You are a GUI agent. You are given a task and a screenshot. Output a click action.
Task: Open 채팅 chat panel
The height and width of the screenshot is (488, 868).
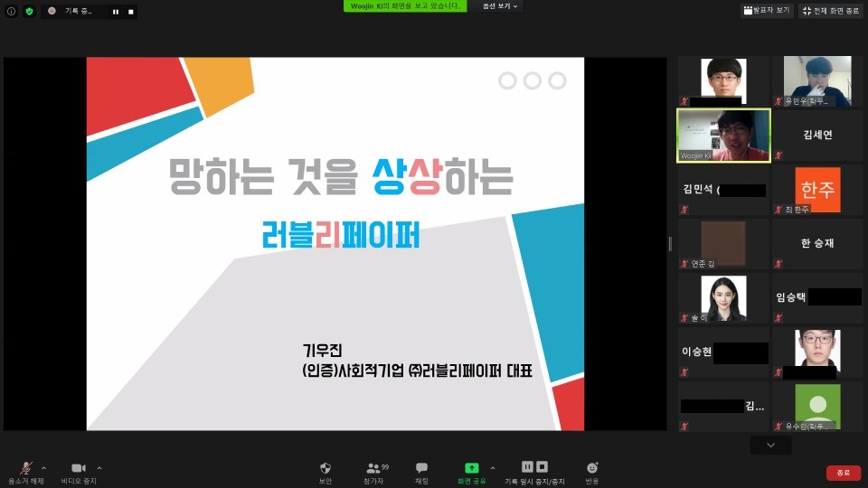pos(422,473)
